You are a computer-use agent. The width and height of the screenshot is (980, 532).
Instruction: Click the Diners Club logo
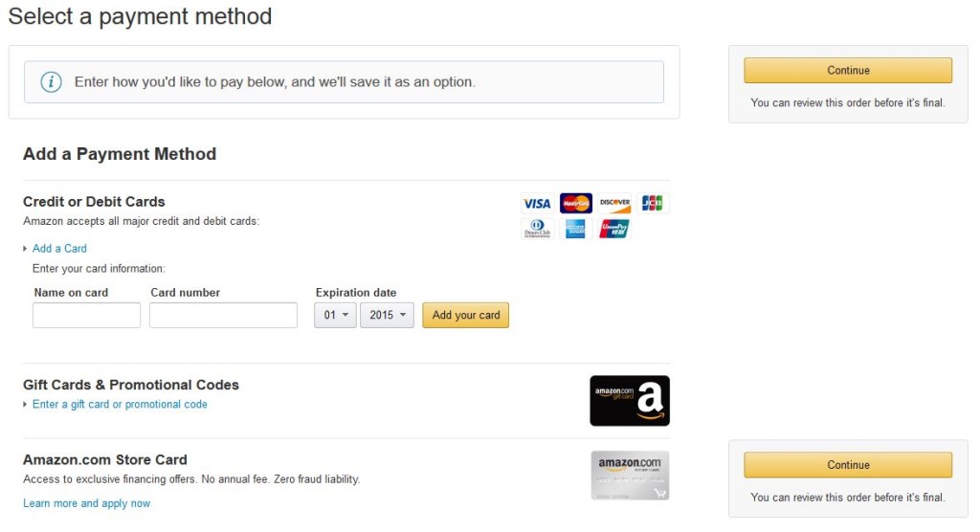(537, 229)
